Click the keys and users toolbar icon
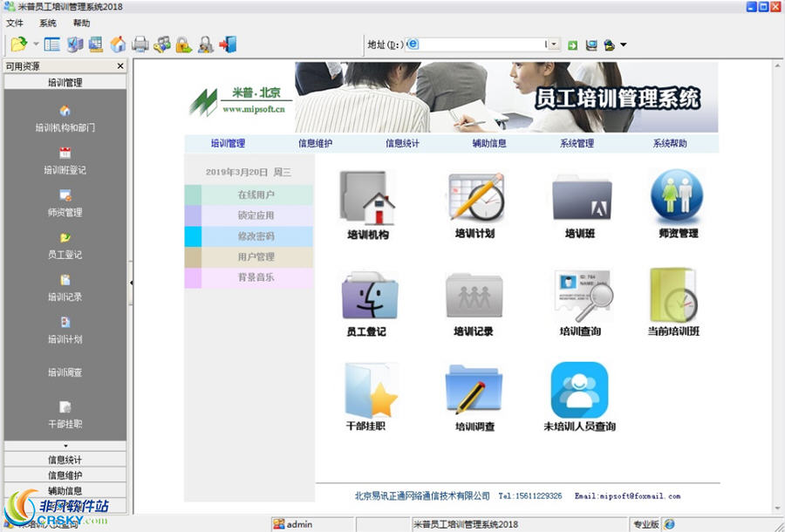 pyautogui.click(x=162, y=44)
